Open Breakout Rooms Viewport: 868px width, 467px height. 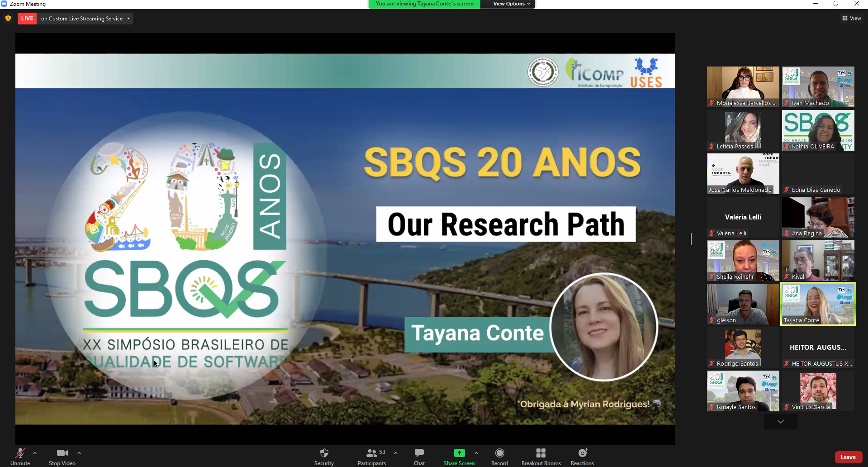[x=541, y=456]
